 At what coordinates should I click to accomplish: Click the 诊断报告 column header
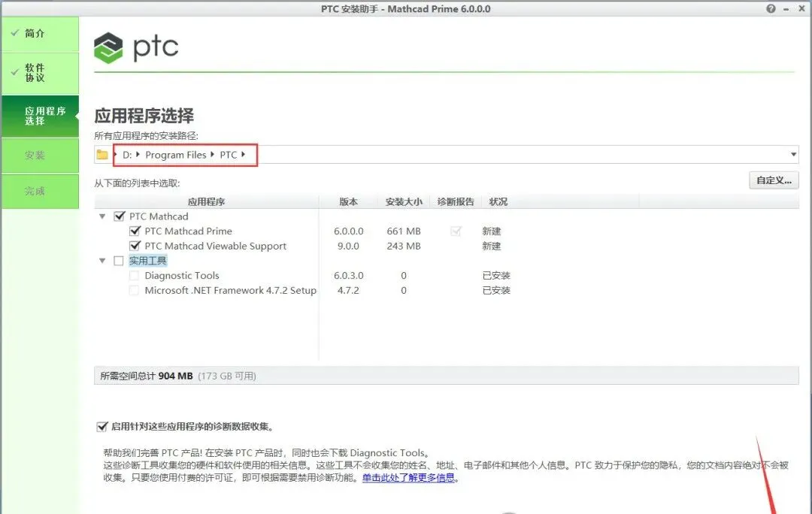(x=456, y=202)
